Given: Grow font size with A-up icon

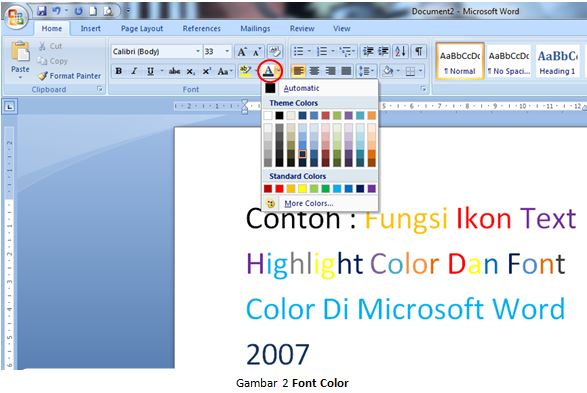Looking at the screenshot, I should pos(242,52).
